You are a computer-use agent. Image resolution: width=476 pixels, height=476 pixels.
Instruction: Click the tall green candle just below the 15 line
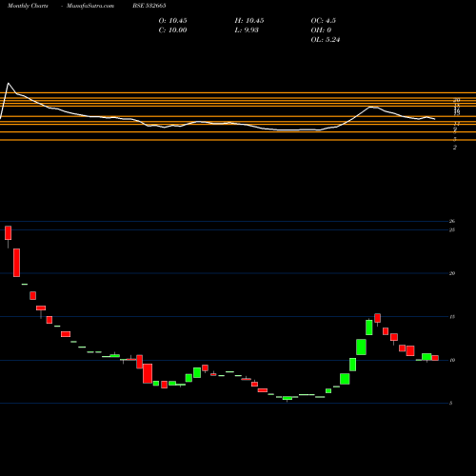click(369, 327)
